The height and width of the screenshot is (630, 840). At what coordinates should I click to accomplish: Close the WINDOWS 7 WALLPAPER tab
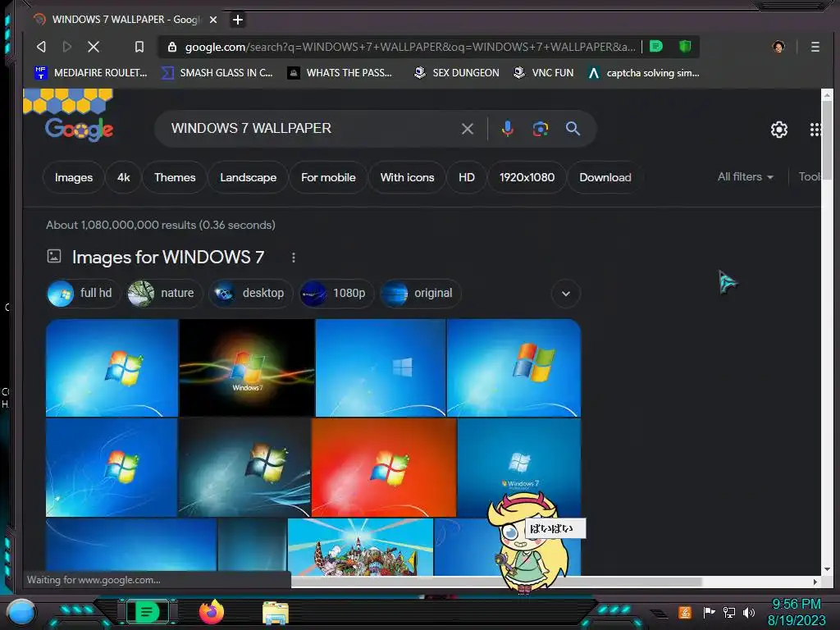coord(213,20)
